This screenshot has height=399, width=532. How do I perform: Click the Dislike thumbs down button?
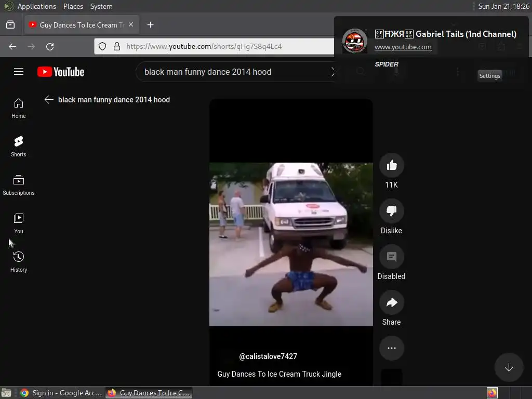click(392, 211)
